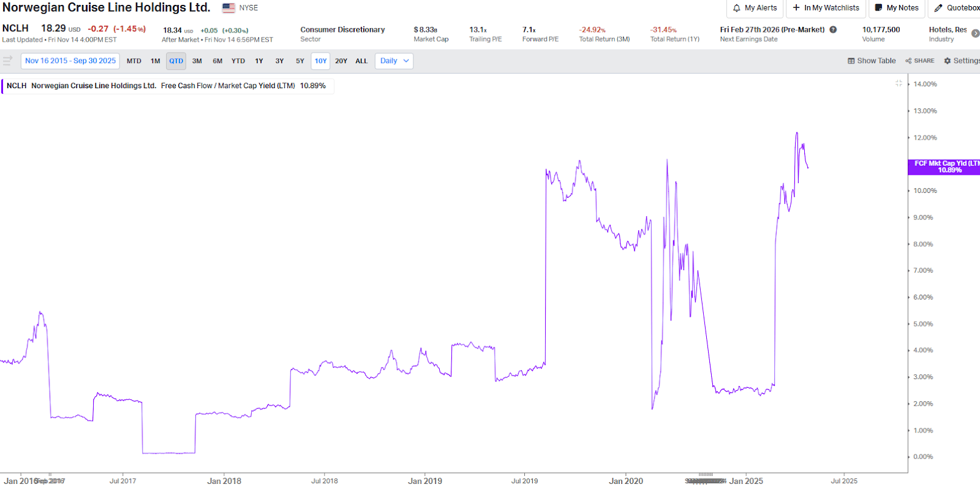The image size is (980, 487).
Task: Switch to the 1Y time range
Action: (x=259, y=61)
